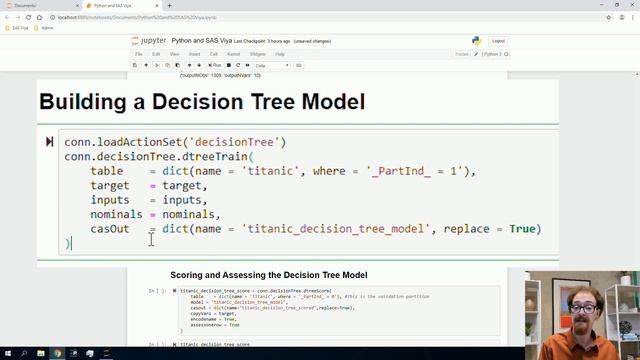Rename the notebook title Python and SAS Viya
The height and width of the screenshot is (360, 640).
pyautogui.click(x=202, y=40)
